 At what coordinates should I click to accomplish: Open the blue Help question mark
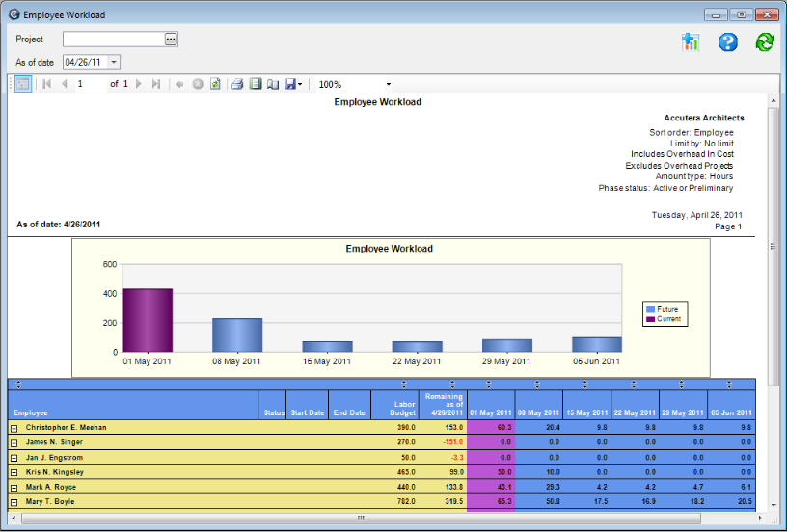tap(728, 41)
